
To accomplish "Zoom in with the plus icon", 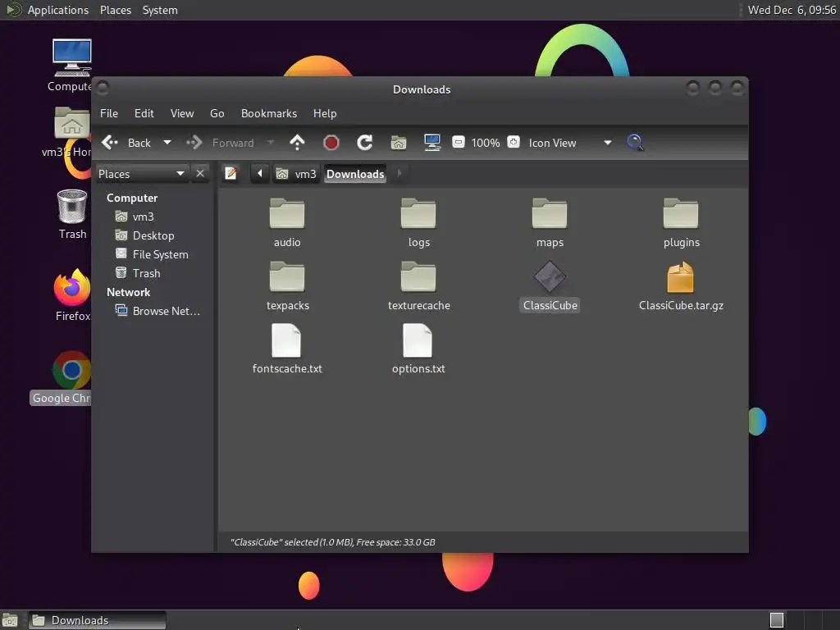I will [x=514, y=142].
